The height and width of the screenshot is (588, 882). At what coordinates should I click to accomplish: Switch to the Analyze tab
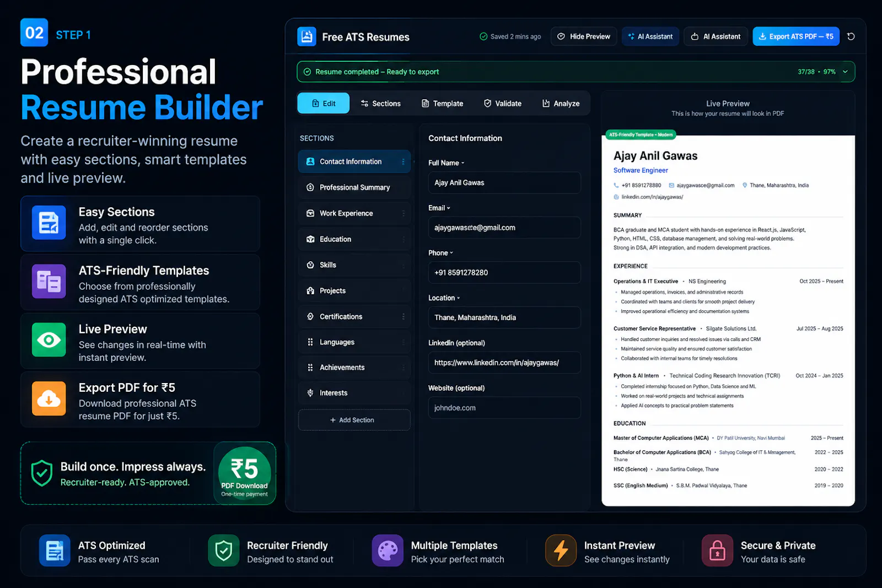pos(561,103)
